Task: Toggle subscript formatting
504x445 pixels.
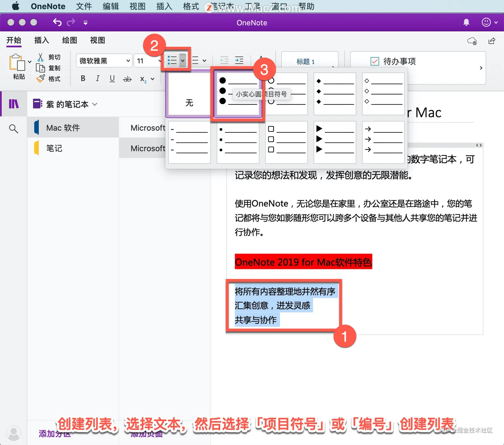Action: tap(143, 79)
